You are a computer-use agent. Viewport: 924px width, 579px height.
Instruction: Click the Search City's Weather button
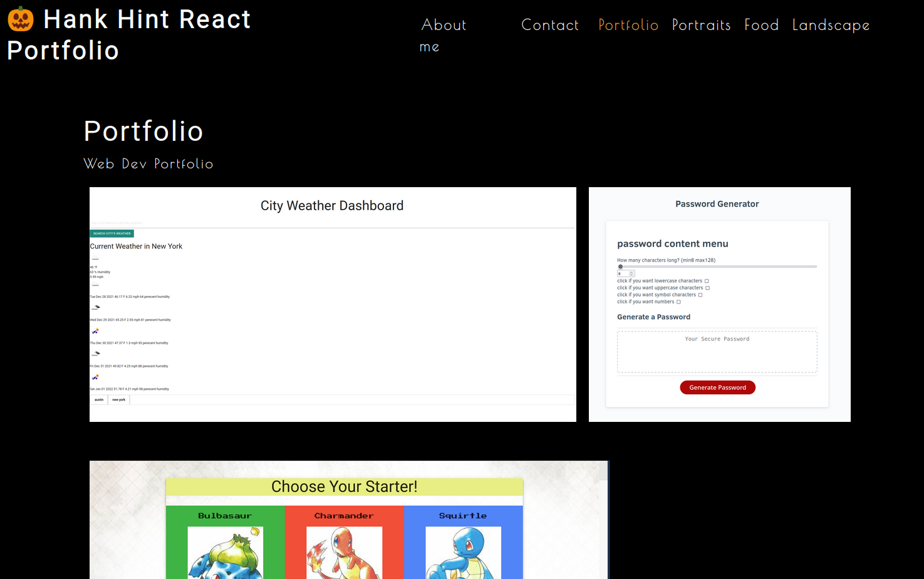[112, 233]
